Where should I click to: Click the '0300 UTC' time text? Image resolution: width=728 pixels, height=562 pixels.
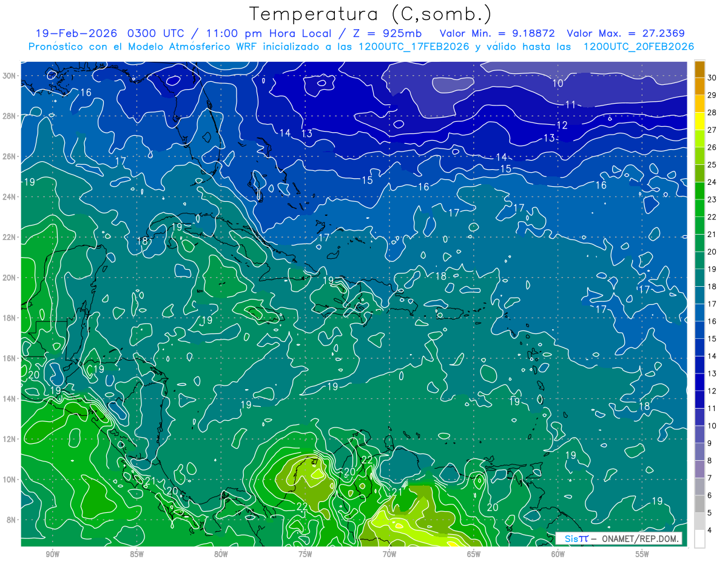click(x=158, y=33)
